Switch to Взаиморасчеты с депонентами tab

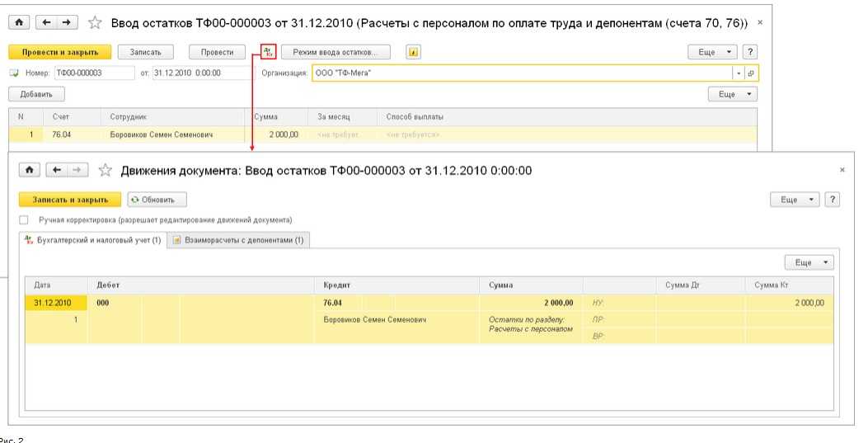239,240
